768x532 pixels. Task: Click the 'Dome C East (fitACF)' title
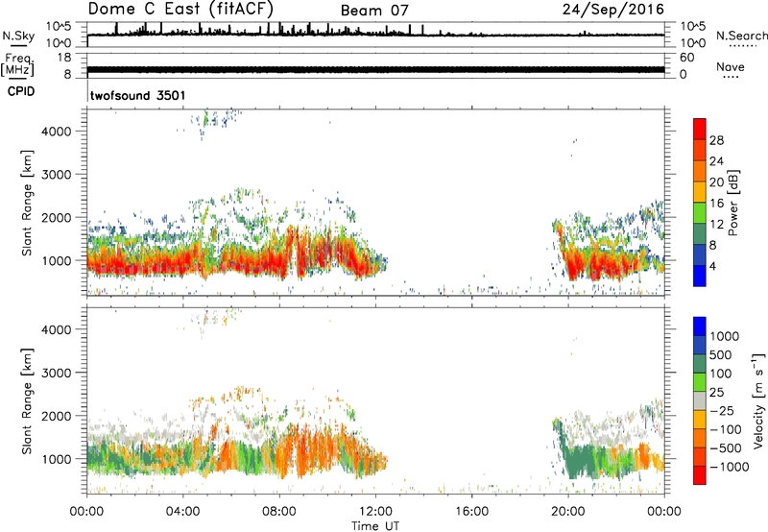tap(180, 10)
